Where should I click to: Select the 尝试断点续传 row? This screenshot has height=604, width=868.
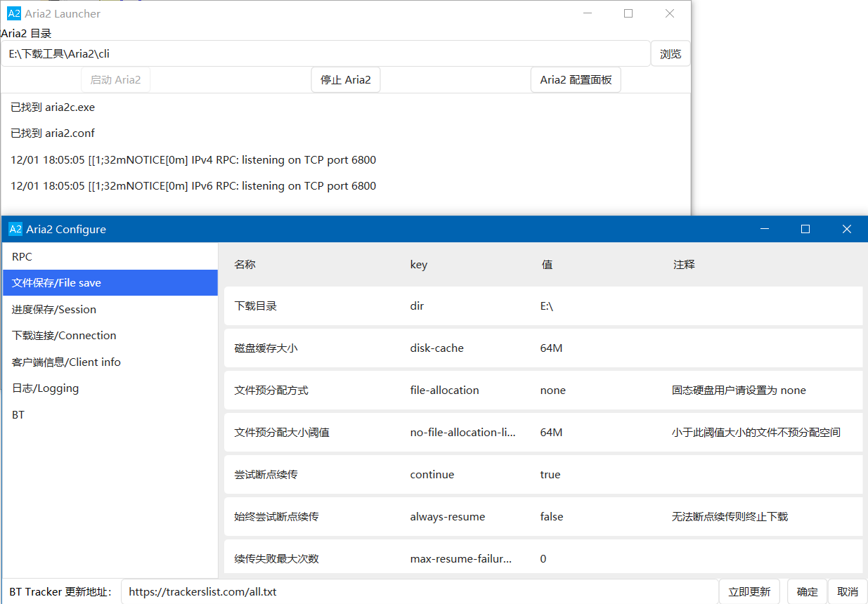click(x=543, y=475)
